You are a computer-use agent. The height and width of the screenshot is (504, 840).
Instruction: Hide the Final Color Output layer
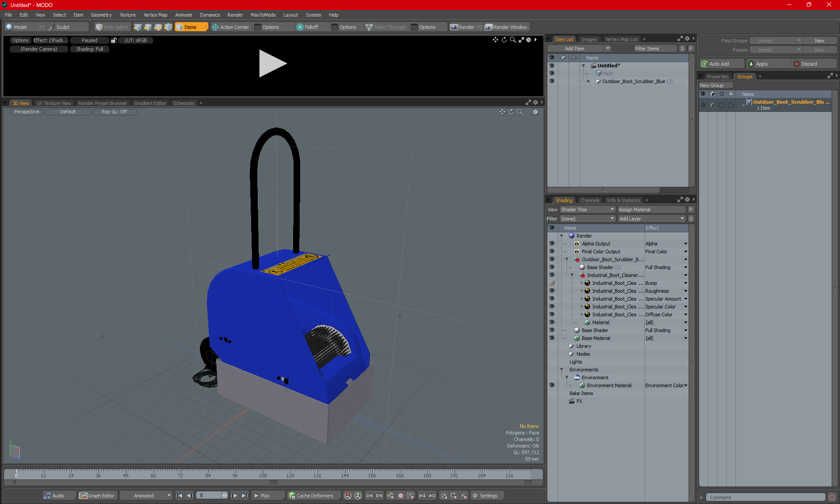click(x=552, y=252)
